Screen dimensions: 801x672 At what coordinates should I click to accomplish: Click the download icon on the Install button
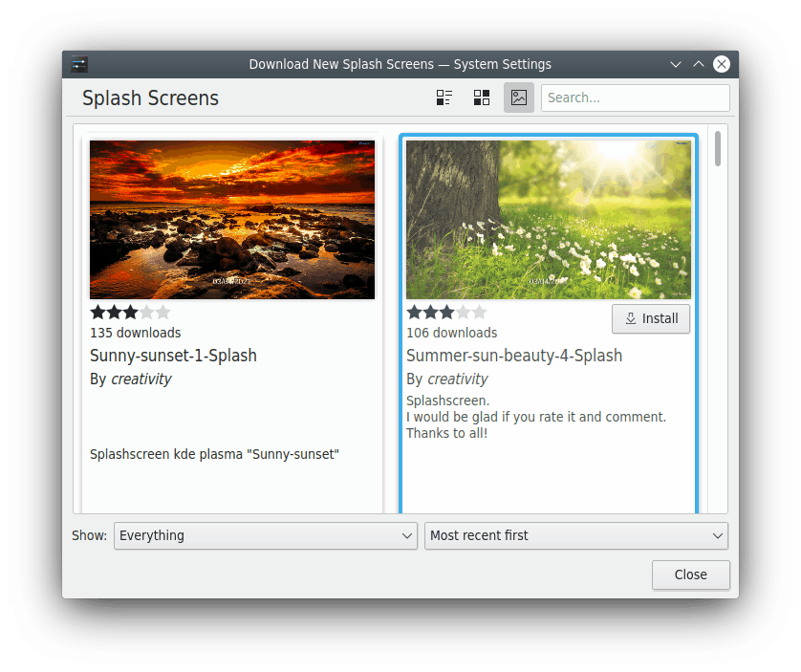(630, 318)
